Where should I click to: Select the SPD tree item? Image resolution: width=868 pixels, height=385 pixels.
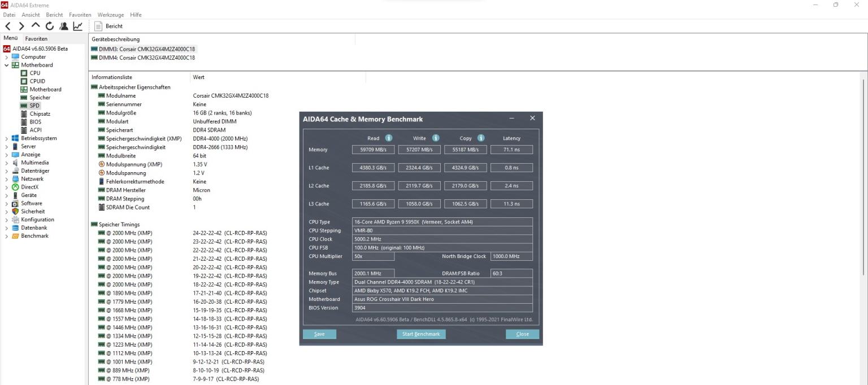[34, 106]
